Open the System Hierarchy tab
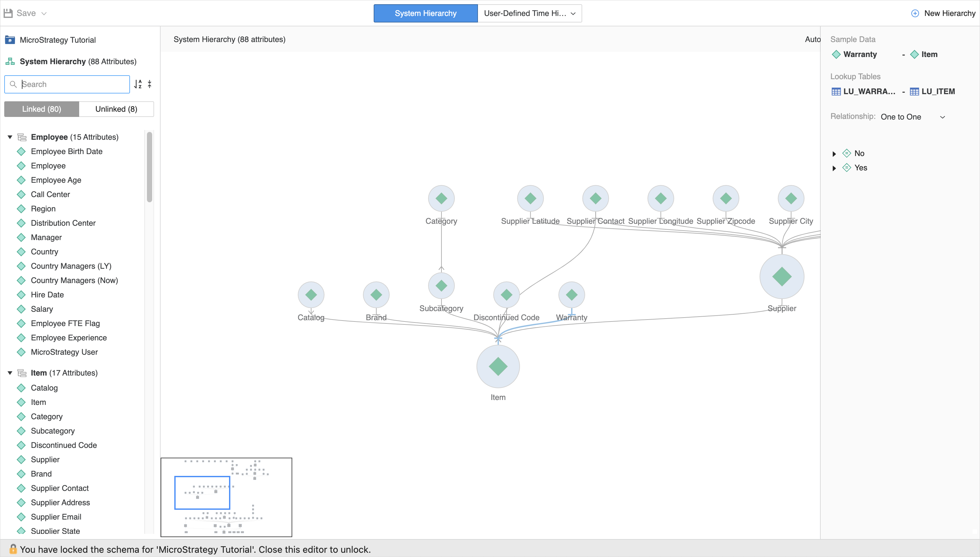Viewport: 980px width, 557px height. 425,13
